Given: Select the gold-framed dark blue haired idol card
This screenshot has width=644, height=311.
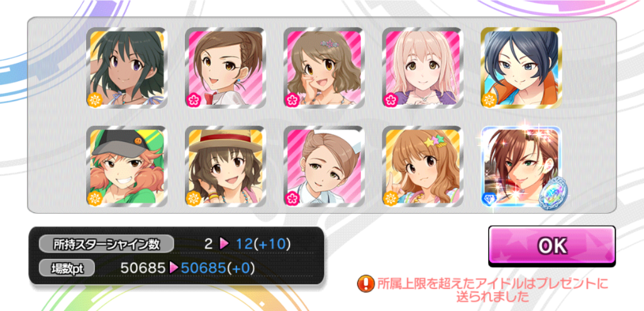Looking at the screenshot, I should (521, 68).
